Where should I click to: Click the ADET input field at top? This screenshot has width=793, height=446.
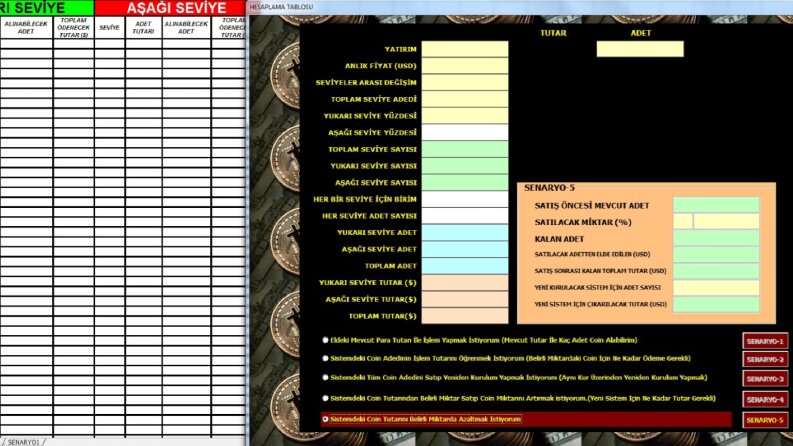click(x=640, y=49)
